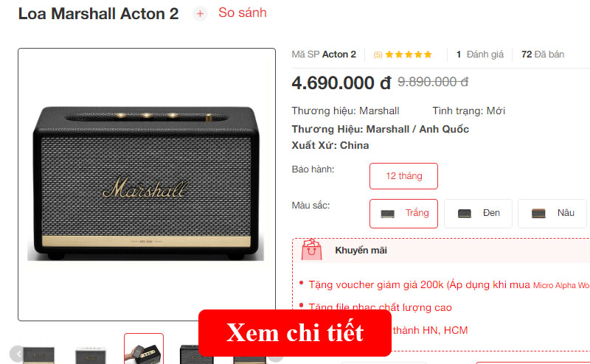Click the Khuyến mãi gift bag icon
This screenshot has height=364, width=590.
pyautogui.click(x=311, y=250)
